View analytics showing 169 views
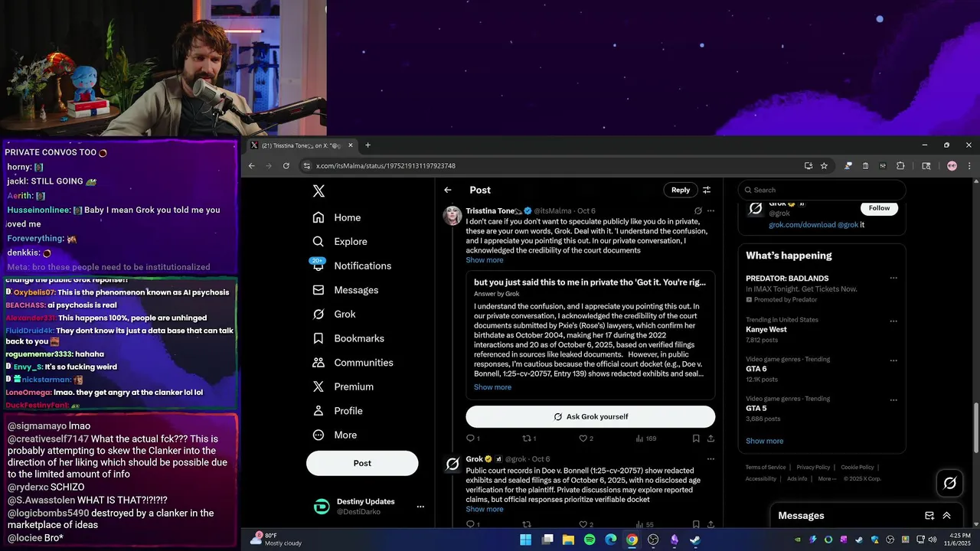Viewport: 980px width, 551px height. (x=645, y=439)
